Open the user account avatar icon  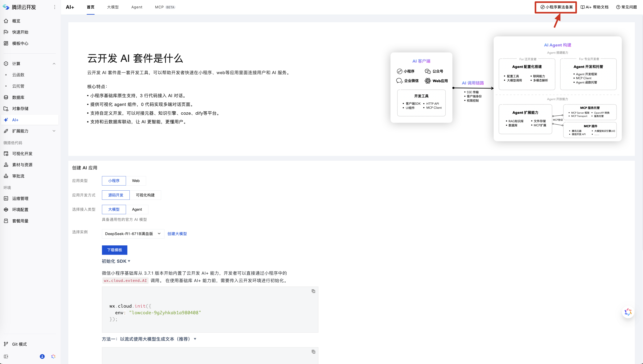tap(42, 357)
